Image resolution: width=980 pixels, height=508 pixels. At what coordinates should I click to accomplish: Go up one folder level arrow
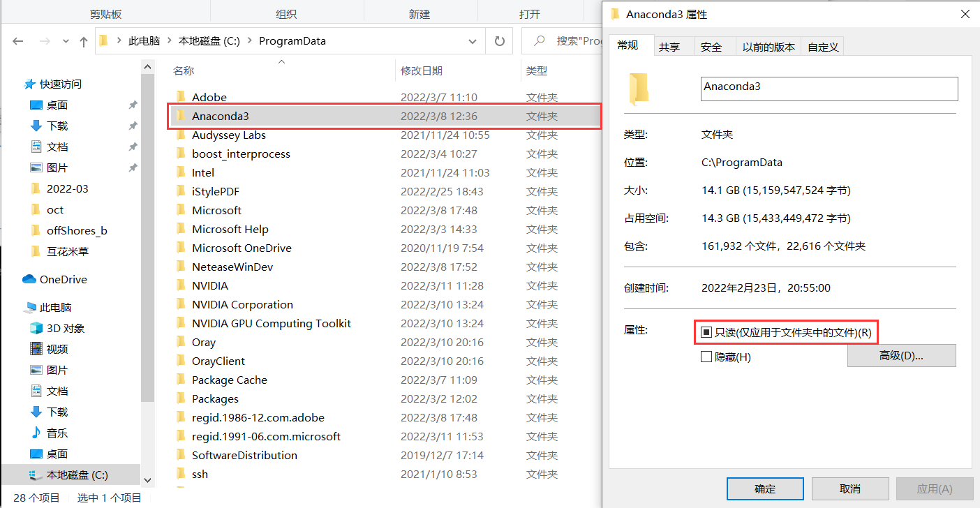[x=84, y=41]
